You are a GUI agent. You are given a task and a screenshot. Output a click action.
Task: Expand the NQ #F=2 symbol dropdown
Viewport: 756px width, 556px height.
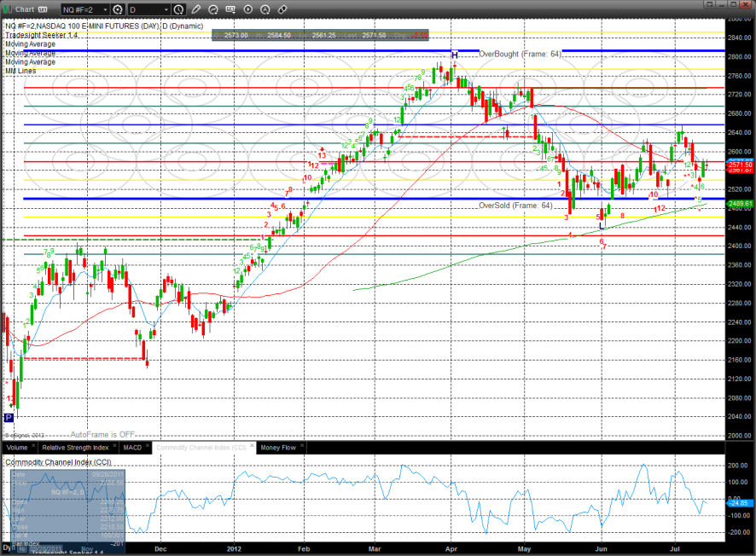(104, 9)
